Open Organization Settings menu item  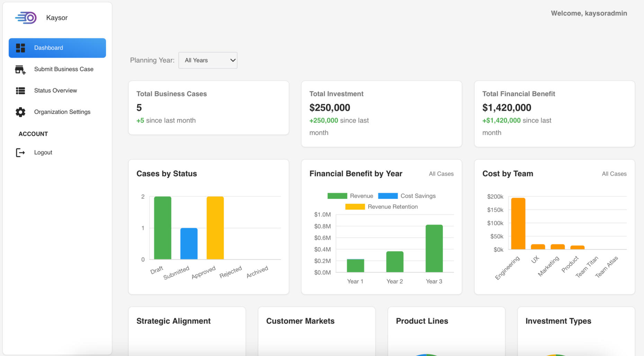click(x=62, y=112)
